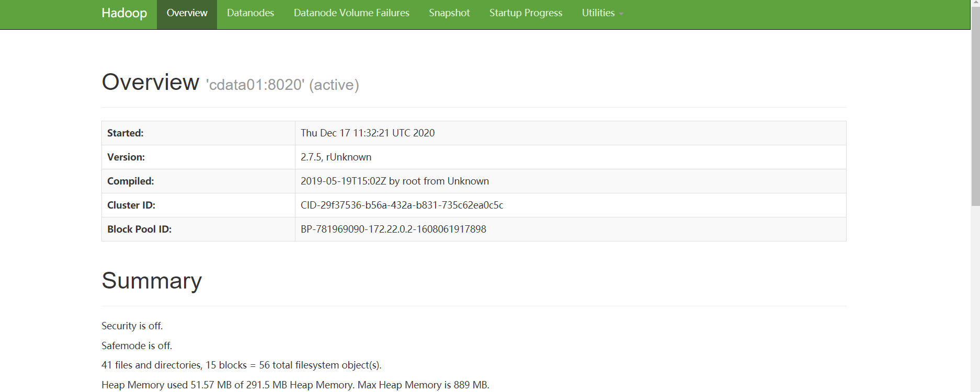Select the 'Safemode is off.' line
Screen dimensions: 980x392
137,346
